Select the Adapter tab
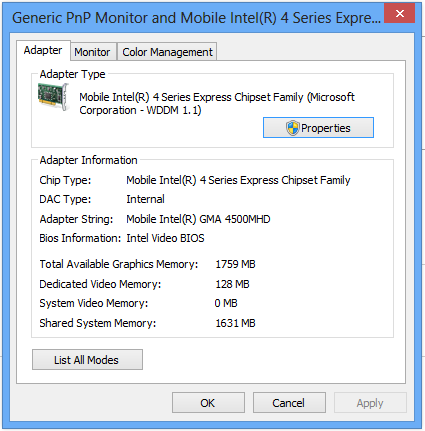The image size is (425, 431). (x=43, y=50)
